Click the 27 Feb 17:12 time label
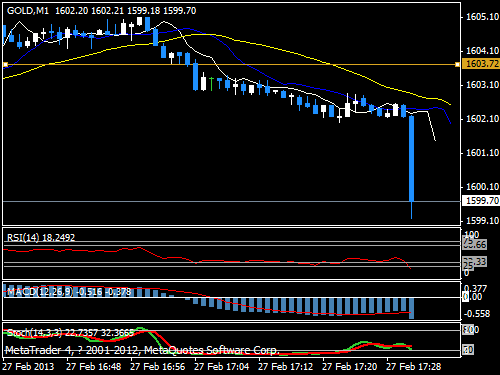The image size is (500, 375). click(286, 367)
